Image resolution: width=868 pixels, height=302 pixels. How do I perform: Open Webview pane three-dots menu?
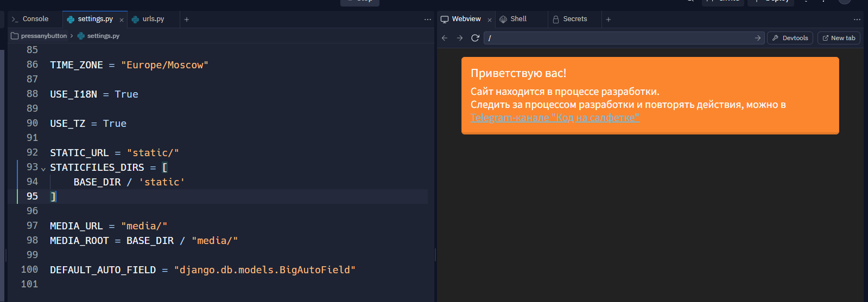[857, 20]
